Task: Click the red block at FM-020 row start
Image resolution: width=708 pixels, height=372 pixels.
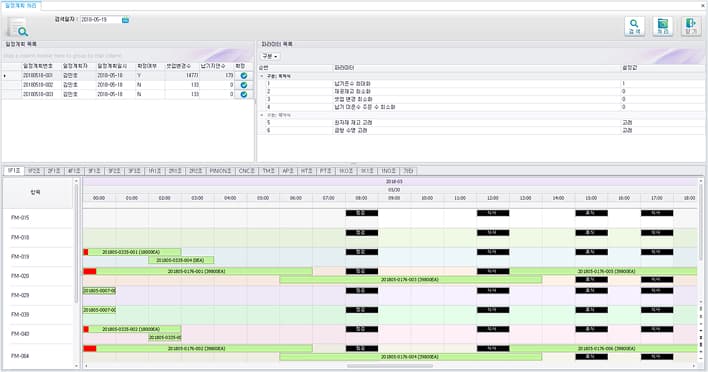Action: tap(90, 271)
